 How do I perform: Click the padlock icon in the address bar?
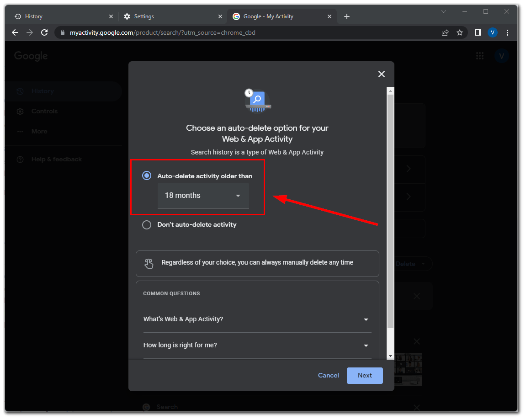point(62,32)
